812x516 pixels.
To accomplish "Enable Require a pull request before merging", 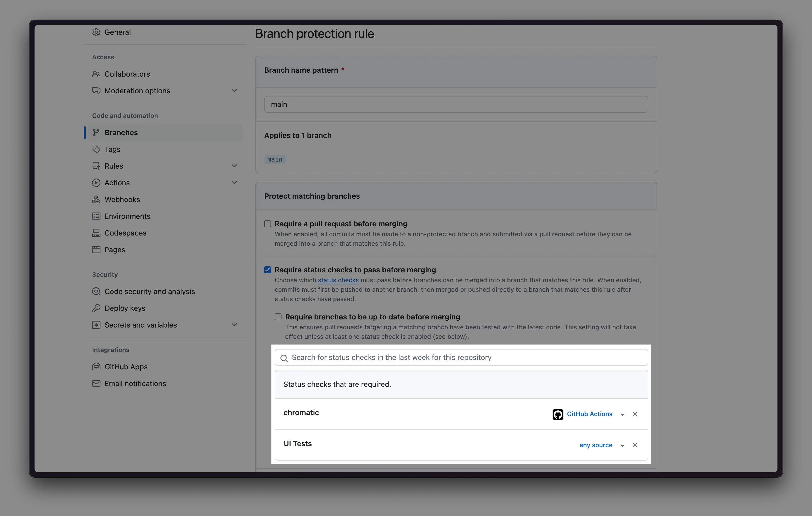I will coord(267,224).
